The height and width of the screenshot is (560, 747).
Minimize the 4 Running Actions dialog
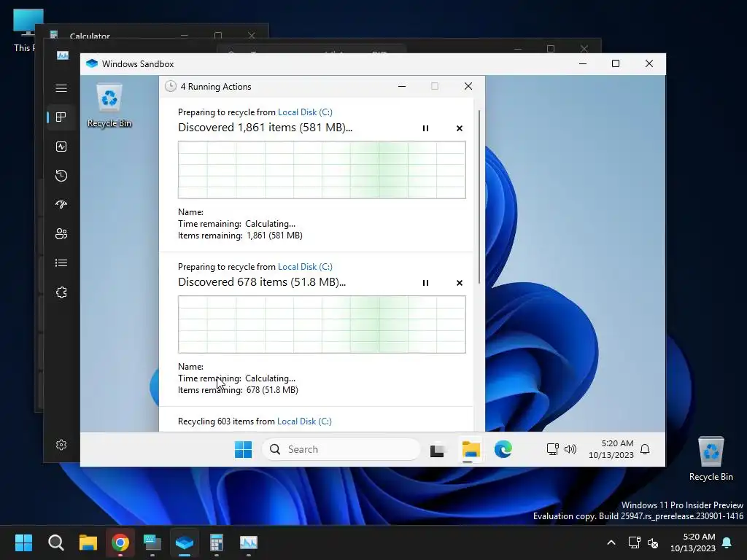point(402,86)
